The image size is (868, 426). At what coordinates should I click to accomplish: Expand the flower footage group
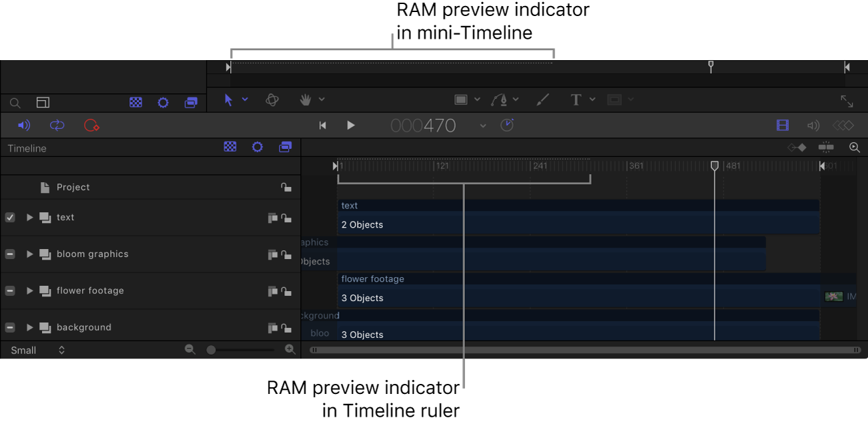click(29, 290)
